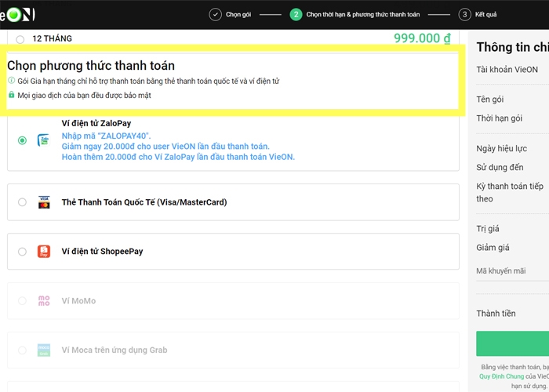The image size is (549, 392).
Task: Click the ShopeePay logo icon
Action: tap(44, 252)
